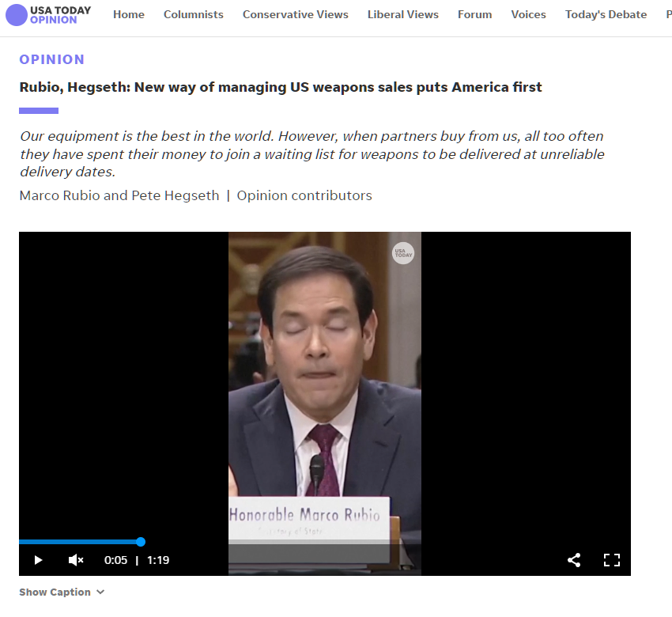Unmute the video audio
This screenshot has width=672, height=617.
pyautogui.click(x=76, y=560)
